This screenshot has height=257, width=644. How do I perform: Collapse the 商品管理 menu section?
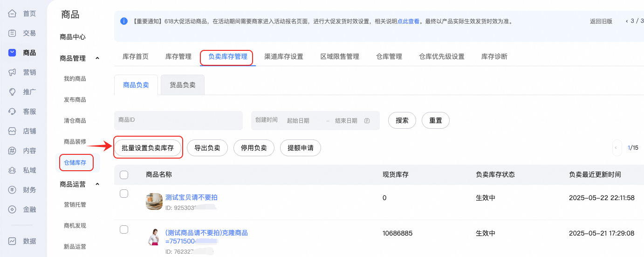point(97,58)
